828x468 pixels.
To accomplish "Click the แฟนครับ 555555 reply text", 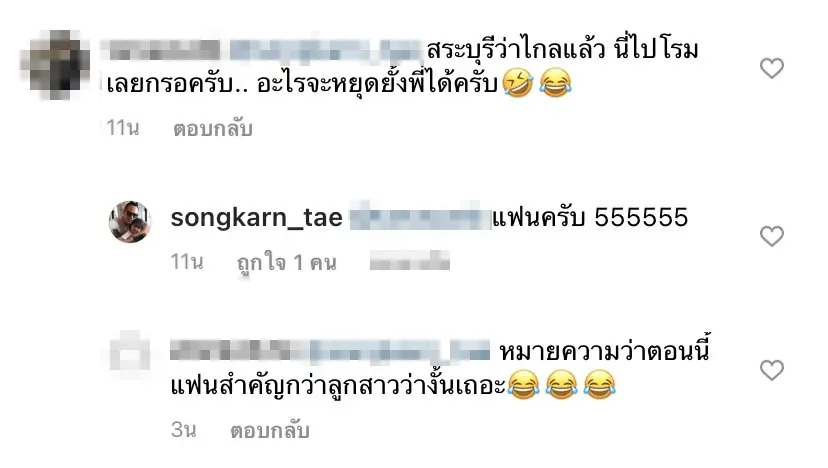I will [x=590, y=218].
